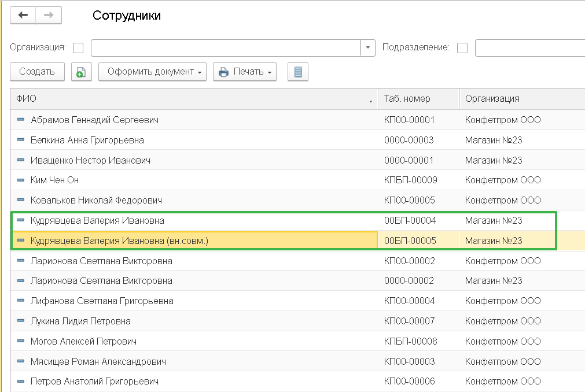Expand the Оформить документ menu
The image size is (585, 392).
[152, 72]
